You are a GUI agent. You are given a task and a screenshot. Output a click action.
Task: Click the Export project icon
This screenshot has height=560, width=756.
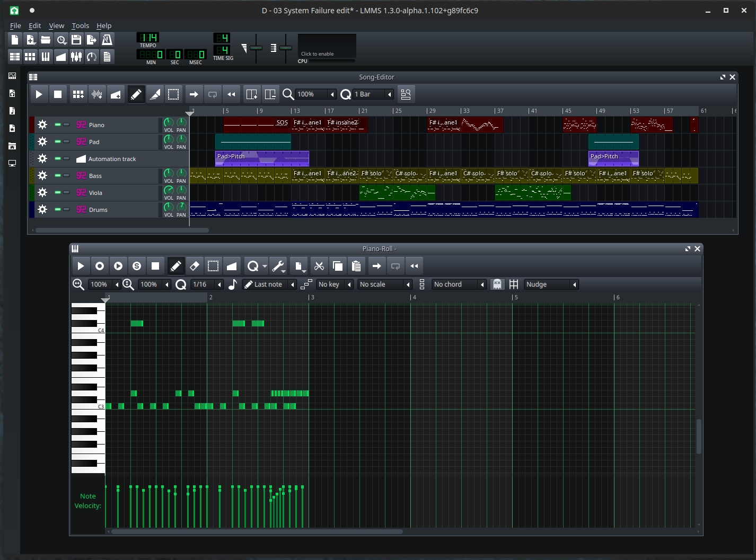(x=92, y=40)
